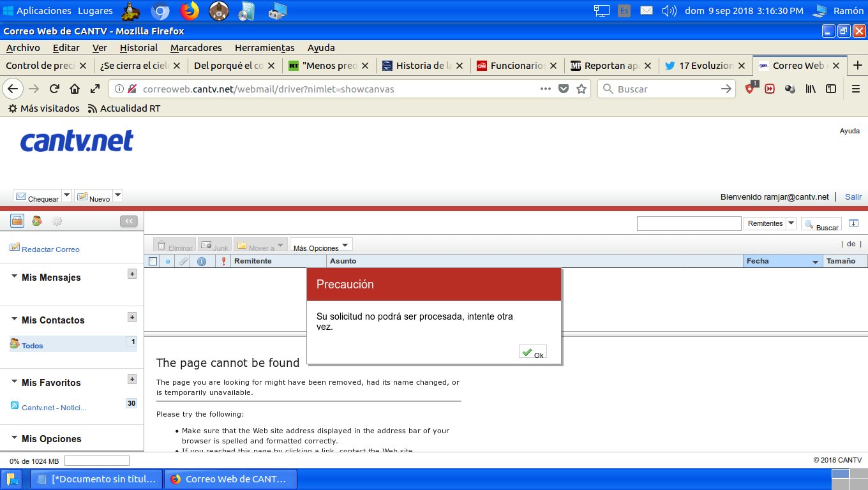Open the Chequear dropdown arrow
The width and height of the screenshot is (868, 490).
tap(67, 196)
